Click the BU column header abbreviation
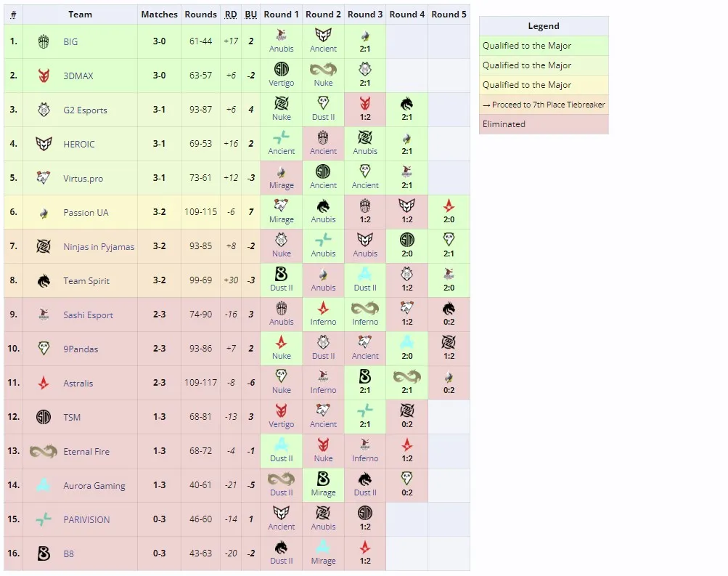 [x=250, y=15]
